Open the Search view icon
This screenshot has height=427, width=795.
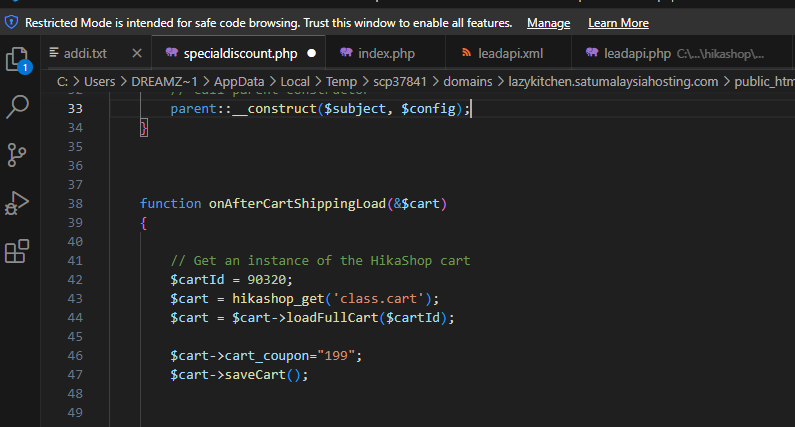(x=17, y=107)
